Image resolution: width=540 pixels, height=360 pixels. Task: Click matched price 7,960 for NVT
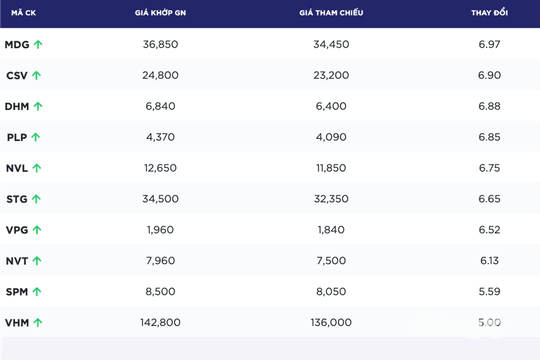pos(160,260)
